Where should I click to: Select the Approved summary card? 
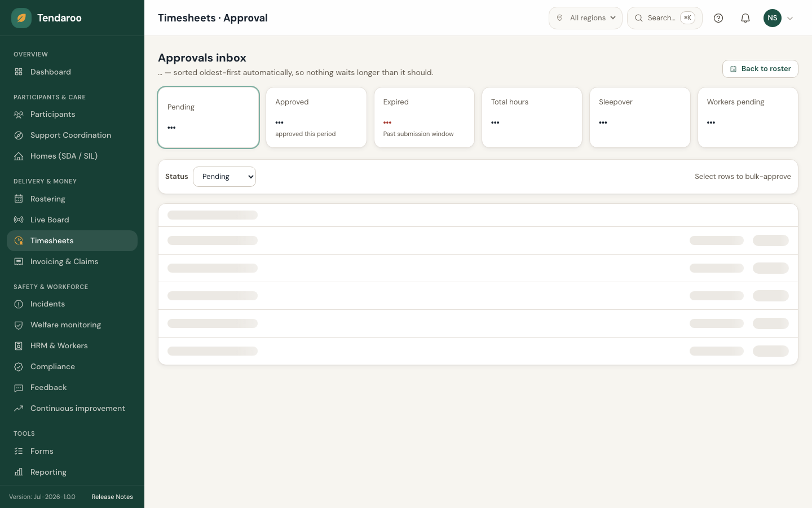coord(316,117)
